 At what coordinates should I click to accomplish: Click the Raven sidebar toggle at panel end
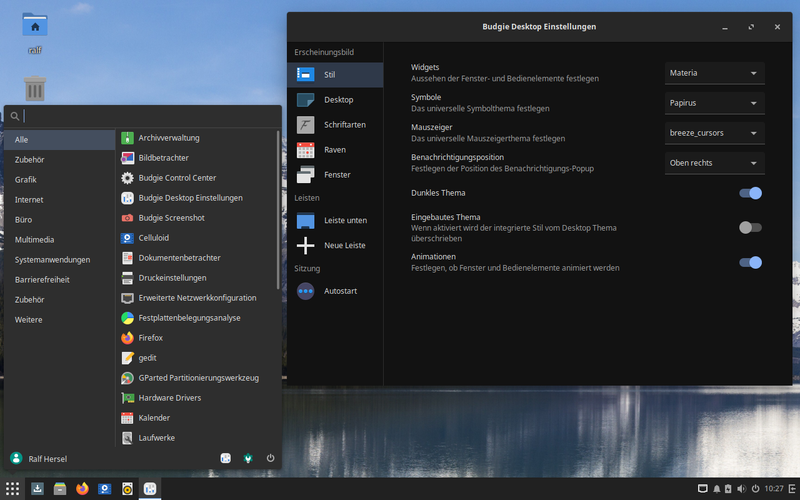click(792, 489)
